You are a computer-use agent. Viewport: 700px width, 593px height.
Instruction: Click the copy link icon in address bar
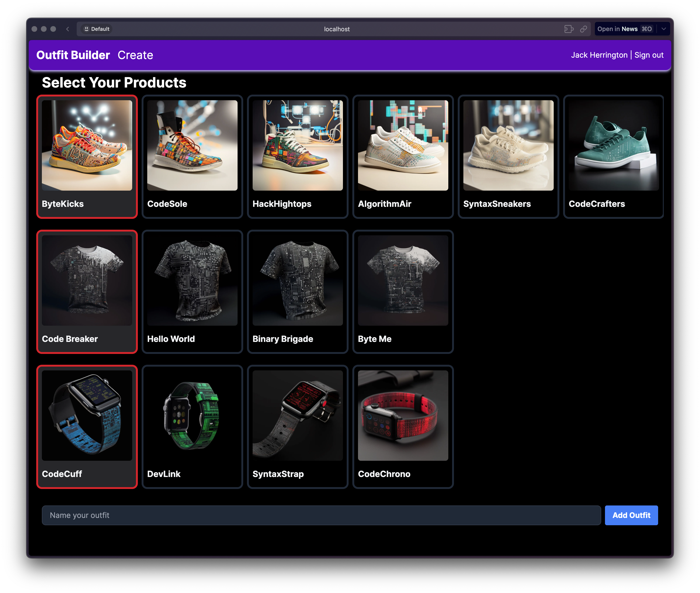click(583, 29)
